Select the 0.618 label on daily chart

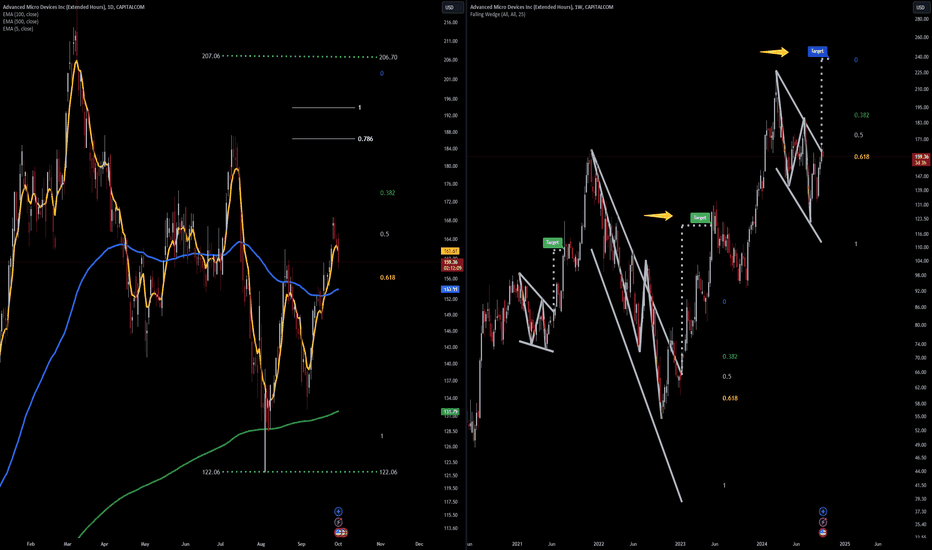click(x=388, y=278)
